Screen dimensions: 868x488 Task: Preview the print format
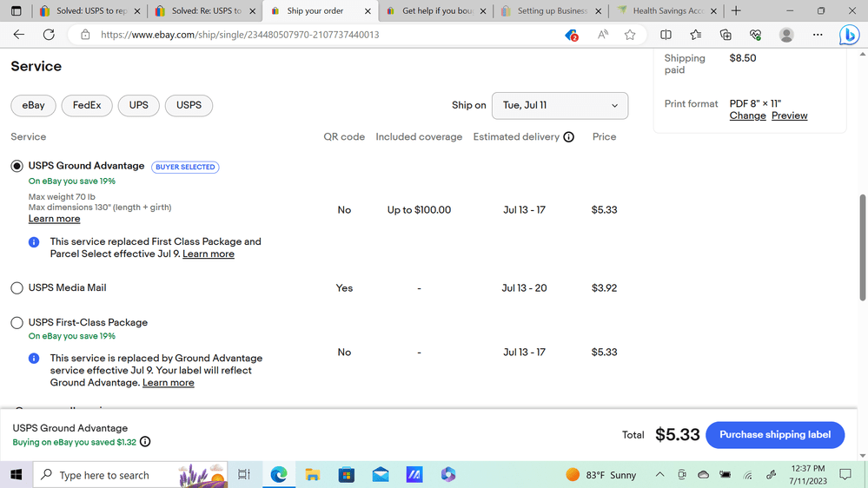click(790, 115)
